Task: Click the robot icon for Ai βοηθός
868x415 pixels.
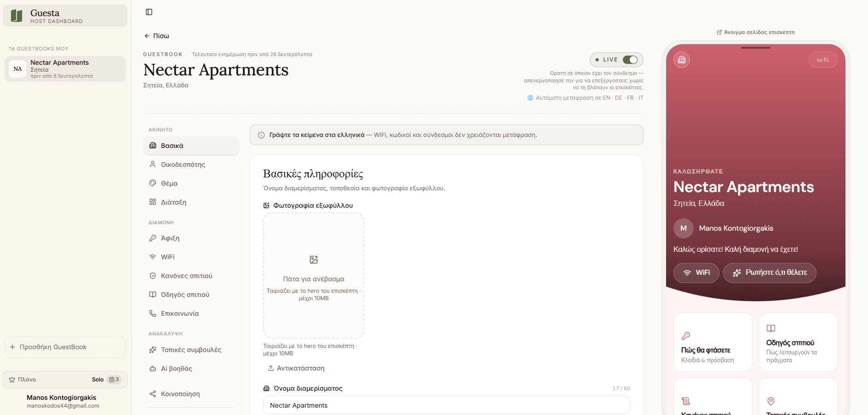Action: click(x=153, y=369)
